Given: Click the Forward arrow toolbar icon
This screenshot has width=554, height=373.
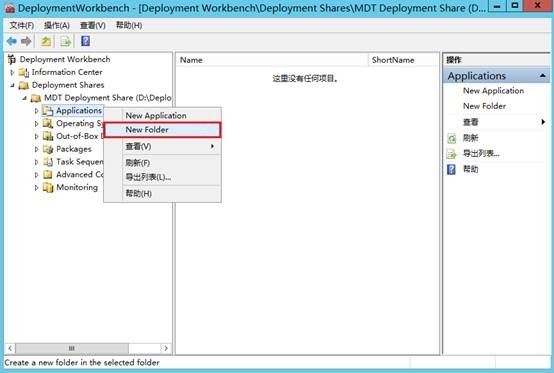Looking at the screenshot, I should coord(26,42).
